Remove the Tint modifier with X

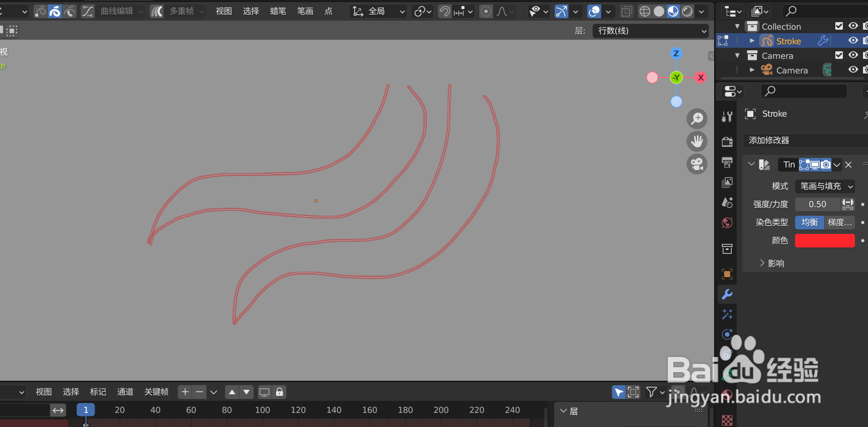pyautogui.click(x=848, y=164)
